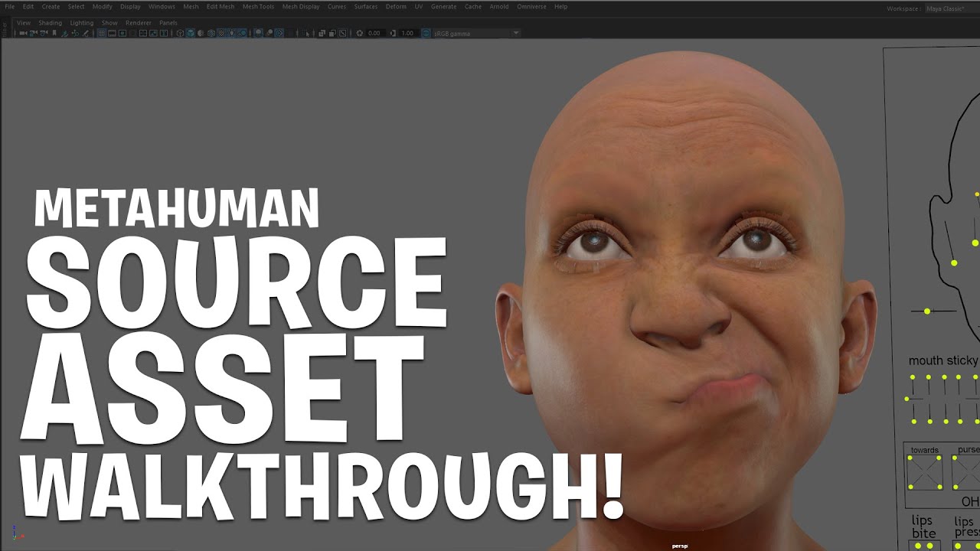Open the Create menu
Viewport: 980px width, 551px height.
51,7
